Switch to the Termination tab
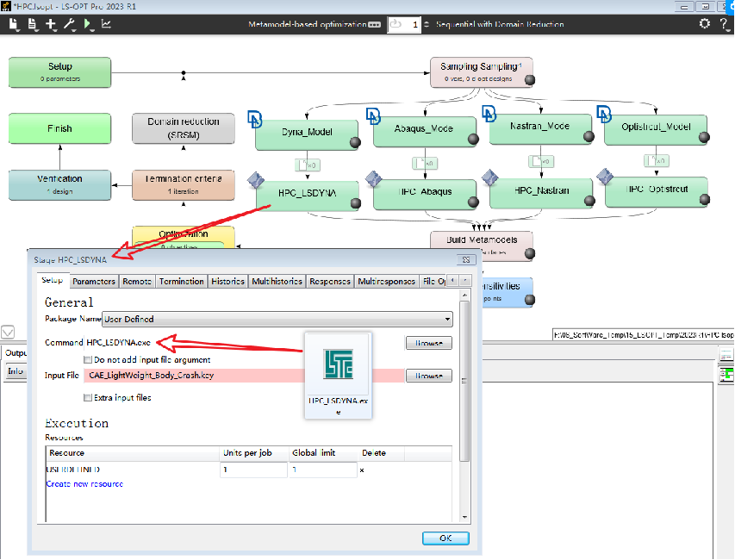This screenshot has height=560, width=735. pyautogui.click(x=182, y=282)
